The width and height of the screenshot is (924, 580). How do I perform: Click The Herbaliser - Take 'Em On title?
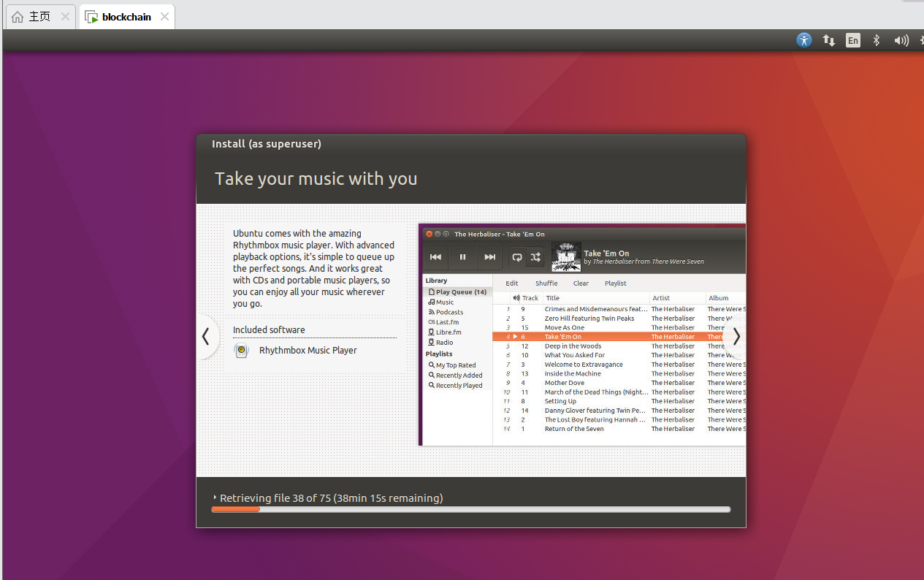(x=500, y=234)
